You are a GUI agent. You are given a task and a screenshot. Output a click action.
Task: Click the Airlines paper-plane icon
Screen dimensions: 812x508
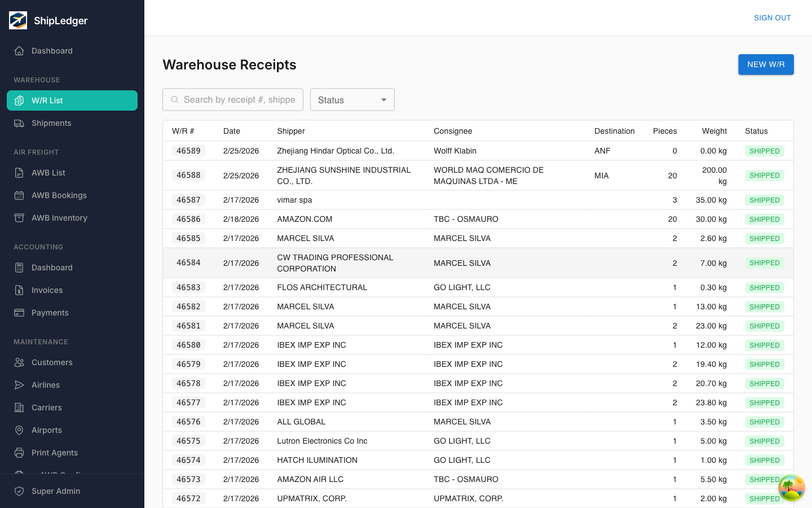19,385
